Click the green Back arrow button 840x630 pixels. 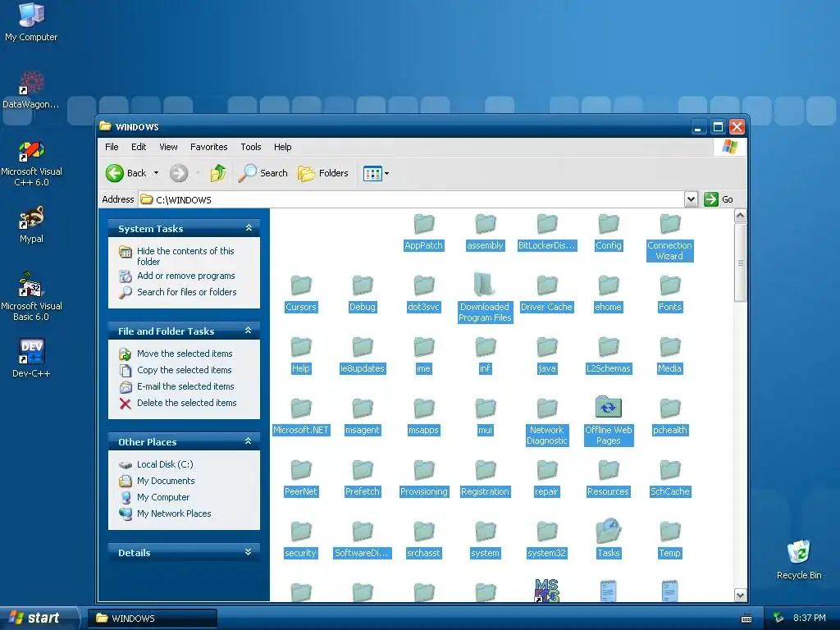[x=115, y=173]
